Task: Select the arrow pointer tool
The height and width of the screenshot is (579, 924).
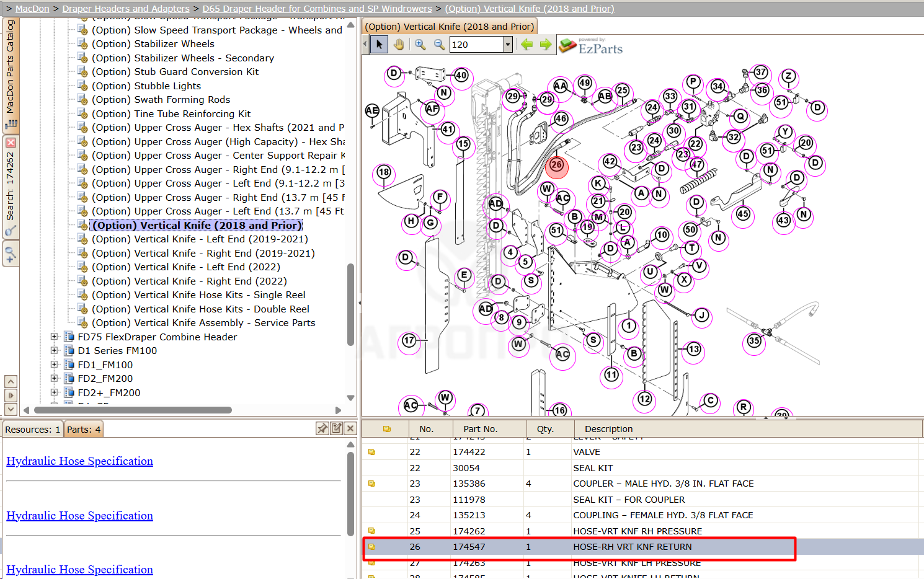Action: point(379,45)
